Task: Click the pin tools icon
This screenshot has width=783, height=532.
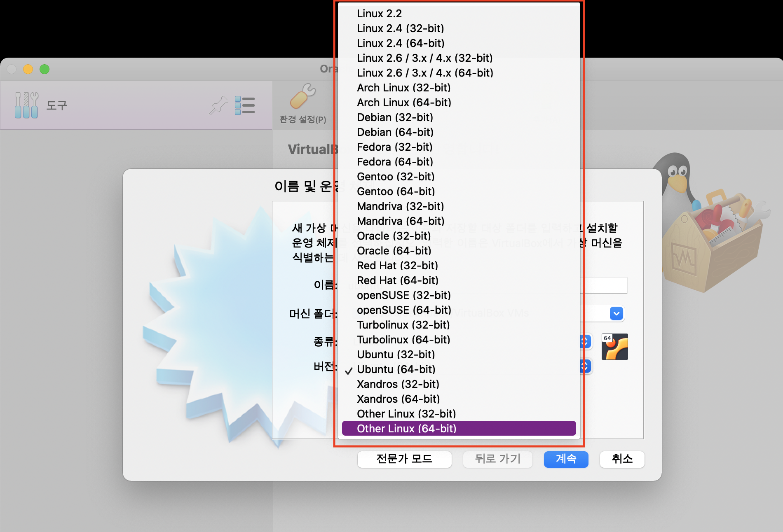Action: [218, 105]
